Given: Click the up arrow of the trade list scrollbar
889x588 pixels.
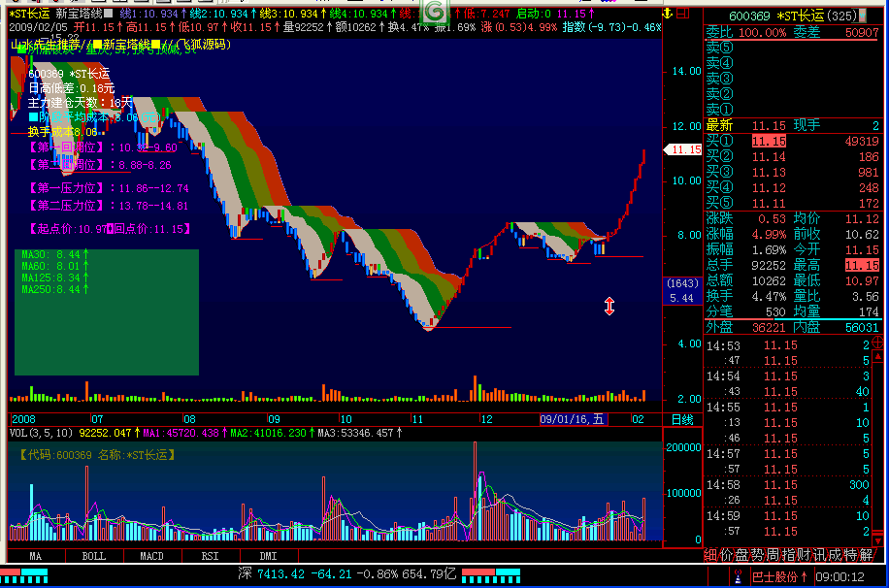Looking at the screenshot, I should click(x=877, y=357).
